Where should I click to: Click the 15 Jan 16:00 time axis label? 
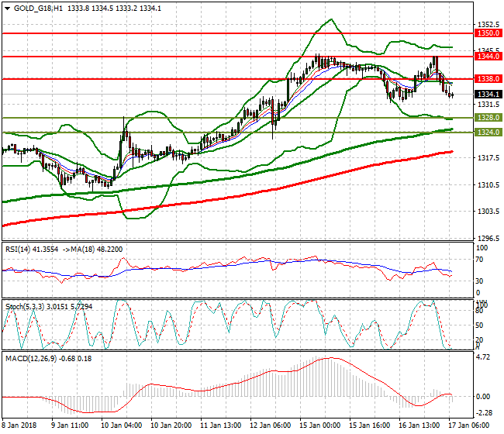(370, 425)
